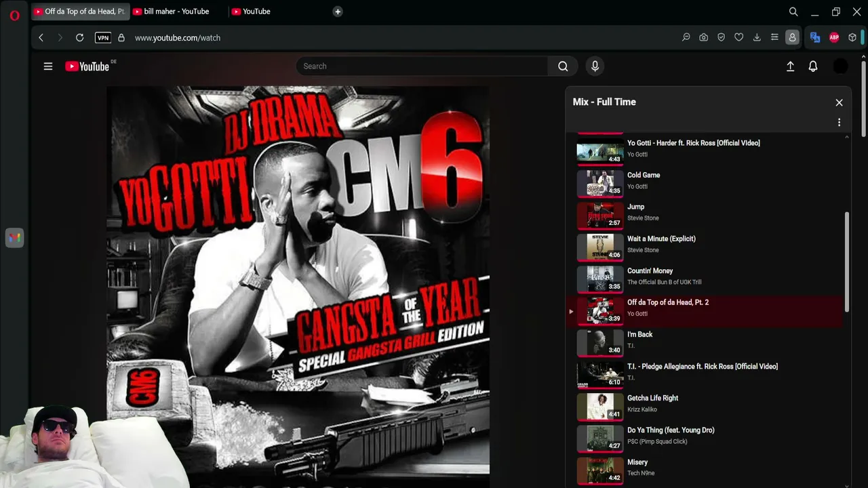Screen dimensions: 868x488
Task: Click the 'Cold Game' 4:35 thumbnail
Action: coord(600,182)
